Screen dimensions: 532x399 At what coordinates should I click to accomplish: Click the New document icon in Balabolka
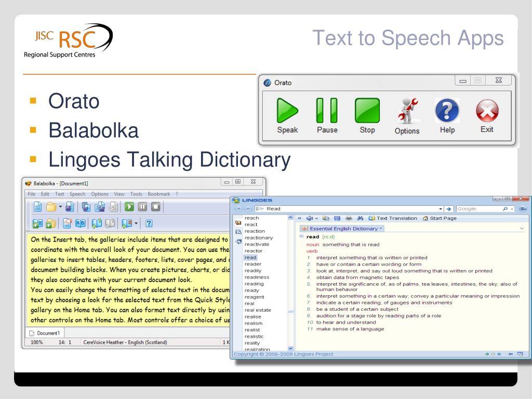tap(37, 207)
